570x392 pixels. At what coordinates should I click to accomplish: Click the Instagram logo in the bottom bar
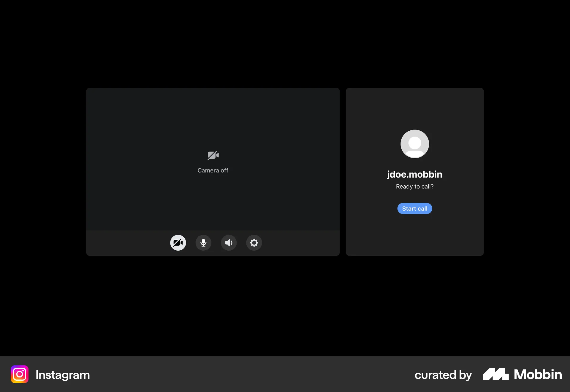(19, 374)
